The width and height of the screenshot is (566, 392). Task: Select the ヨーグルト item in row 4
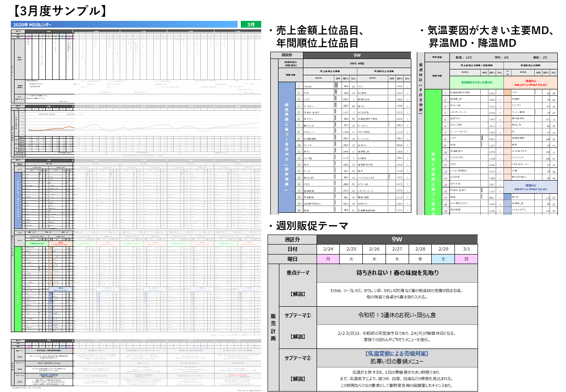(x=308, y=106)
